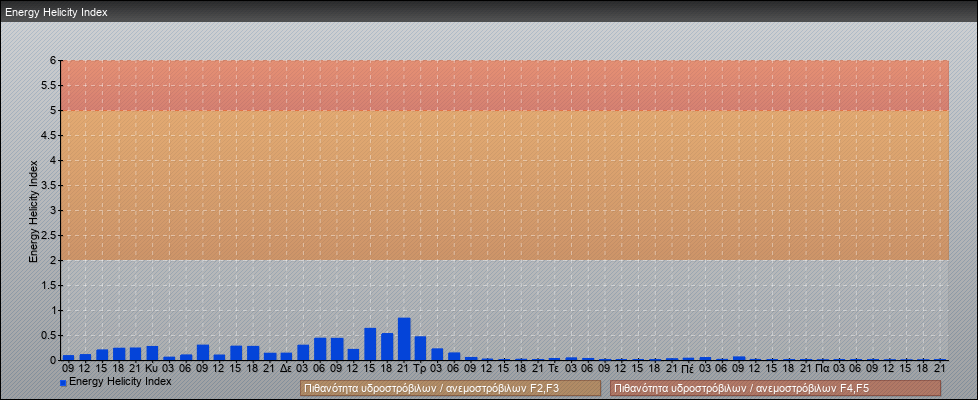The width and height of the screenshot is (978, 400).
Task: Click the 2 value on the y-axis
Action: (x=55, y=260)
